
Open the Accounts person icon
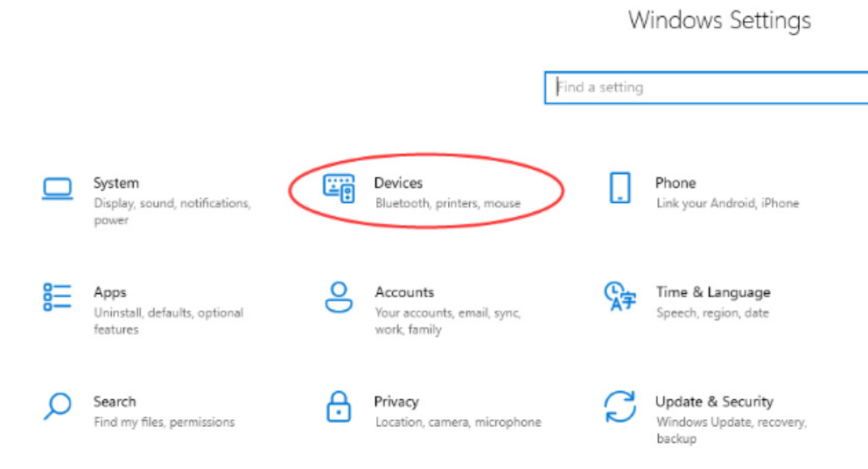pos(339,297)
